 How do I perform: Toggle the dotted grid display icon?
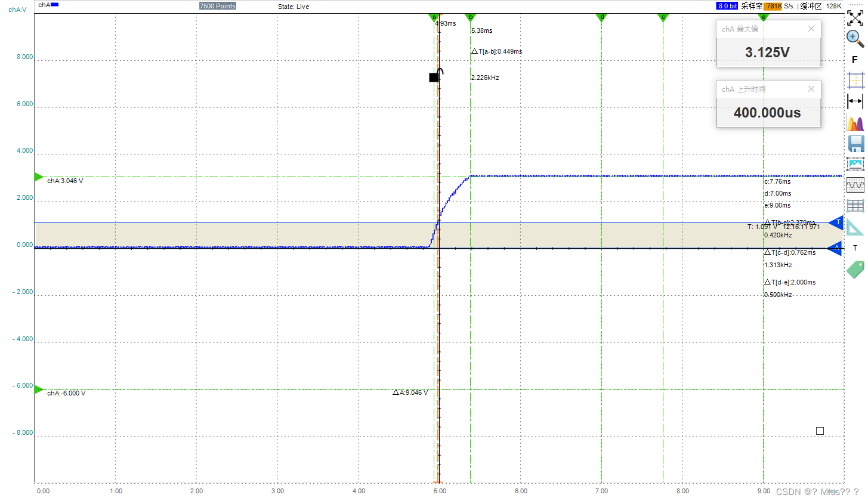click(x=855, y=81)
